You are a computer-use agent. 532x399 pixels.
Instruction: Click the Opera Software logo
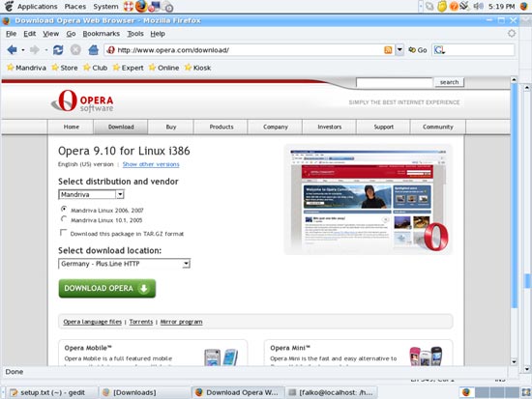click(x=82, y=100)
